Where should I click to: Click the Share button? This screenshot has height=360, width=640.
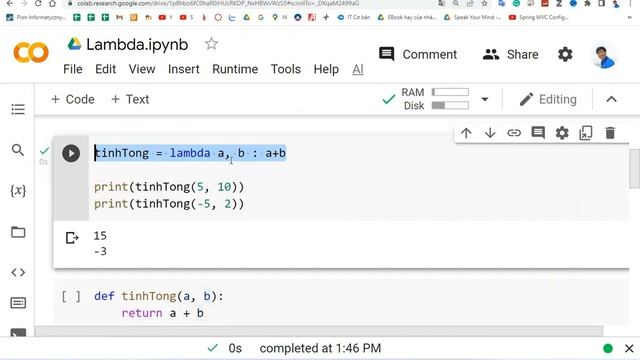[510, 54]
